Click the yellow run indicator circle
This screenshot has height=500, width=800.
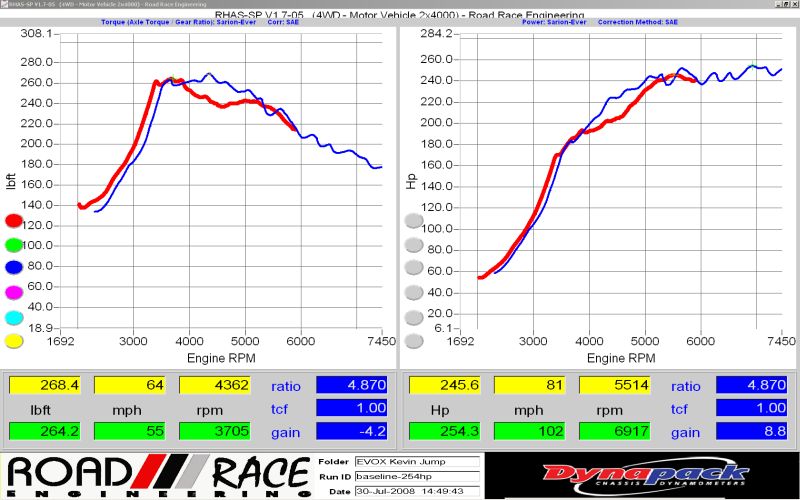tap(14, 341)
